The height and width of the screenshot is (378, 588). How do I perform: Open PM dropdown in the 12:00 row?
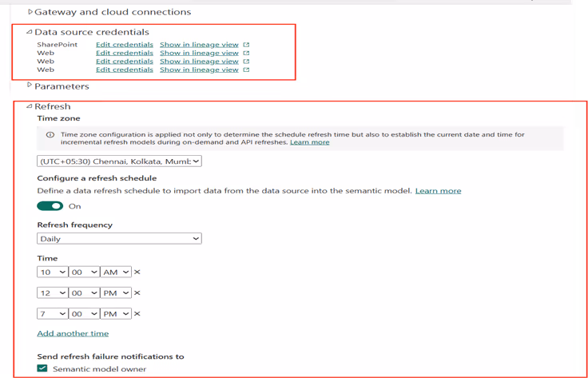[116, 292]
